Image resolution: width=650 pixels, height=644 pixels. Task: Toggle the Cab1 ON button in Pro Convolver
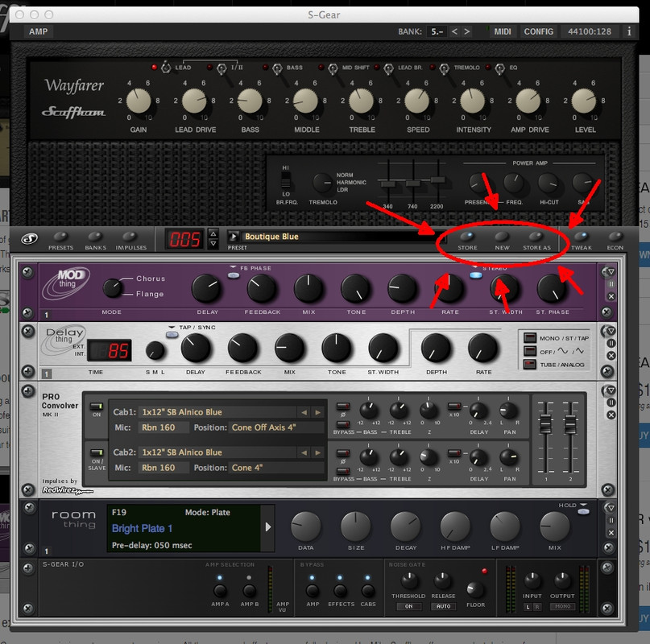[x=97, y=407]
